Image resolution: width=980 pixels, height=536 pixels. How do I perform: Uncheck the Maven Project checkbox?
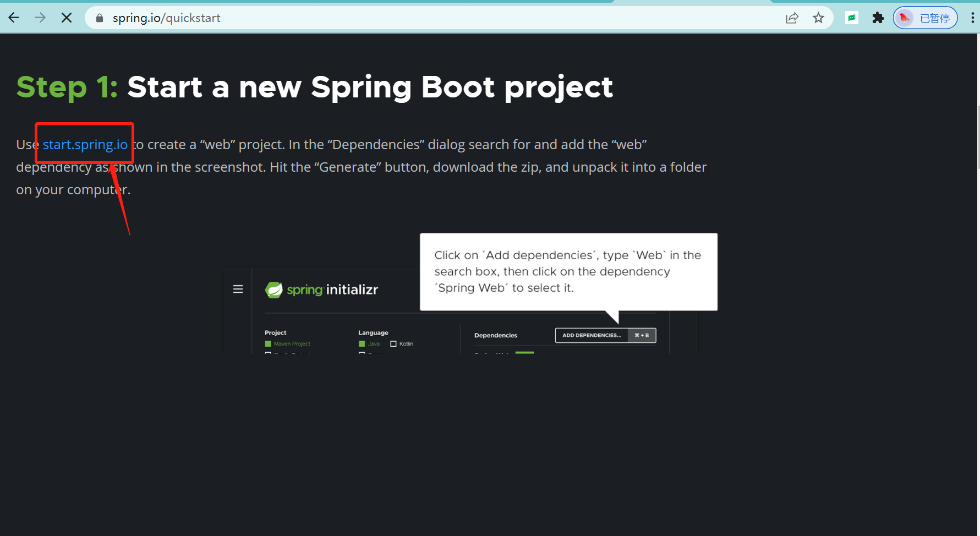pyautogui.click(x=268, y=343)
